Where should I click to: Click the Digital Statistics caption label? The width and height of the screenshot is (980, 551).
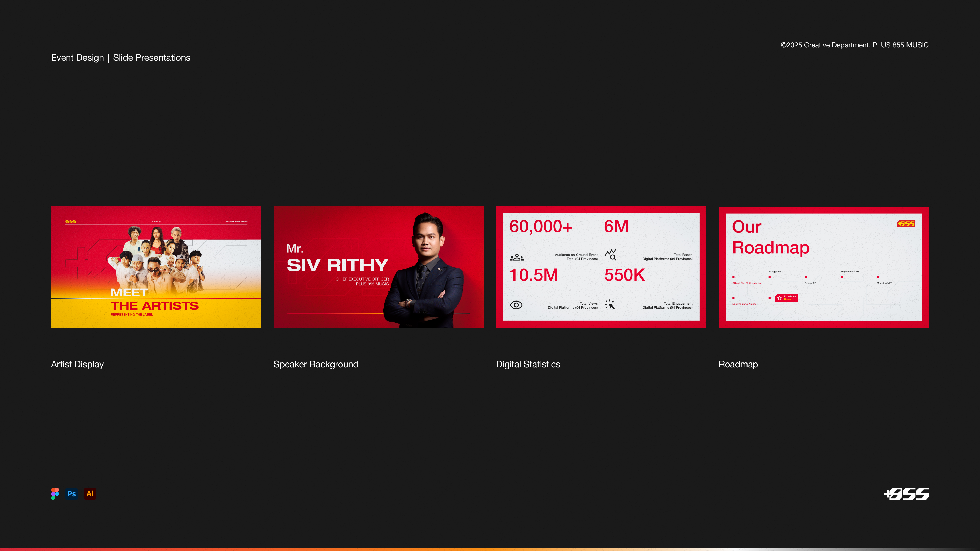[x=528, y=364]
